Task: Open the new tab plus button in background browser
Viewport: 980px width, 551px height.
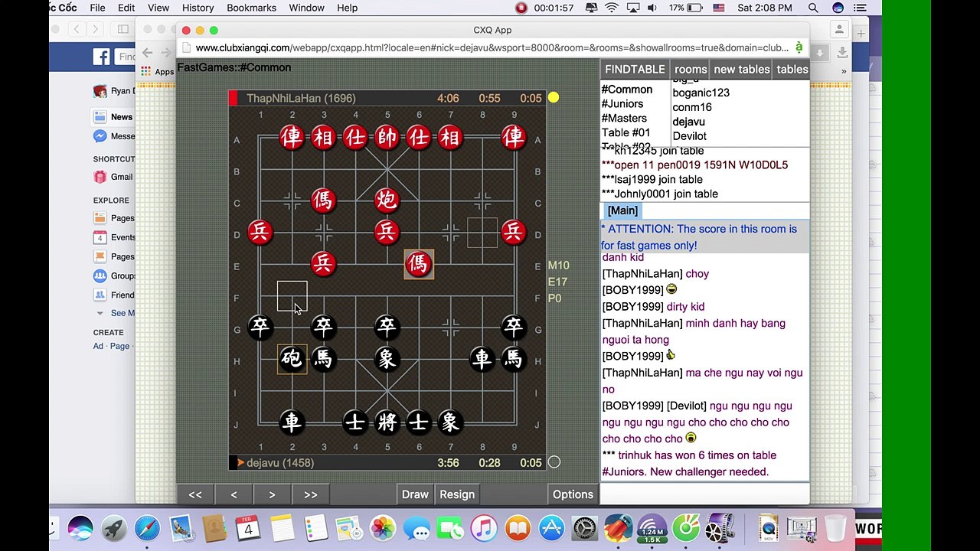Action: coord(861,34)
